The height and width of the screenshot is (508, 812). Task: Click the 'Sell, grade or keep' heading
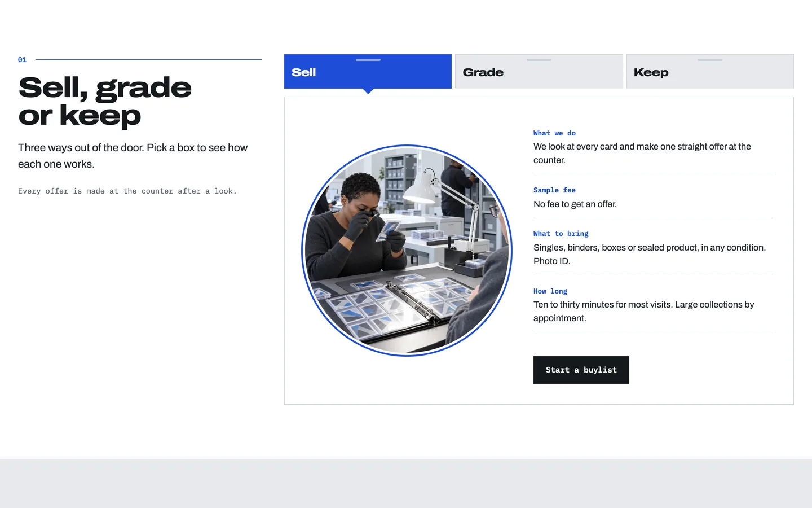[x=105, y=102]
